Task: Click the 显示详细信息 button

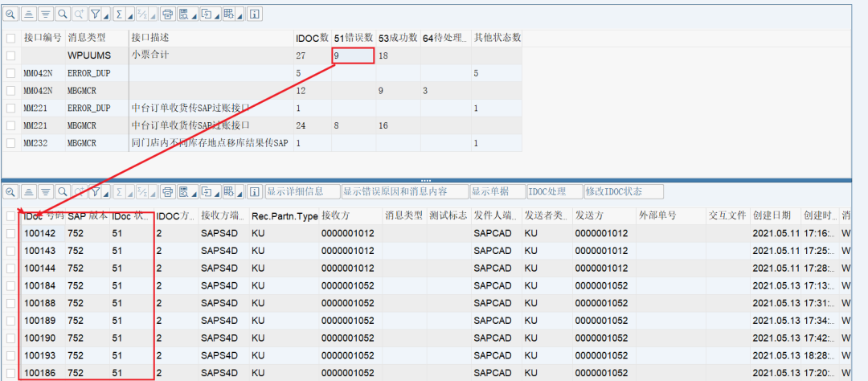Action: click(302, 191)
